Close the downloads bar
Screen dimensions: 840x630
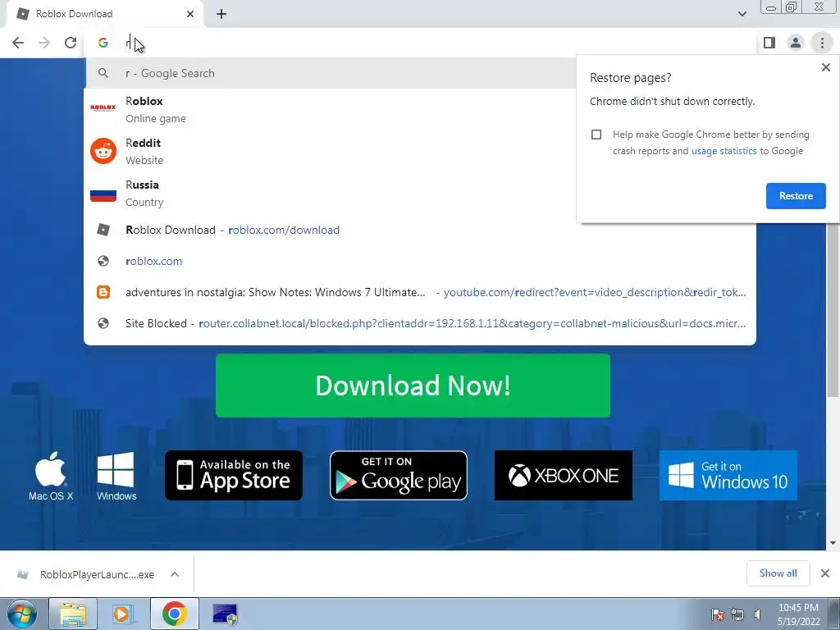[825, 573]
